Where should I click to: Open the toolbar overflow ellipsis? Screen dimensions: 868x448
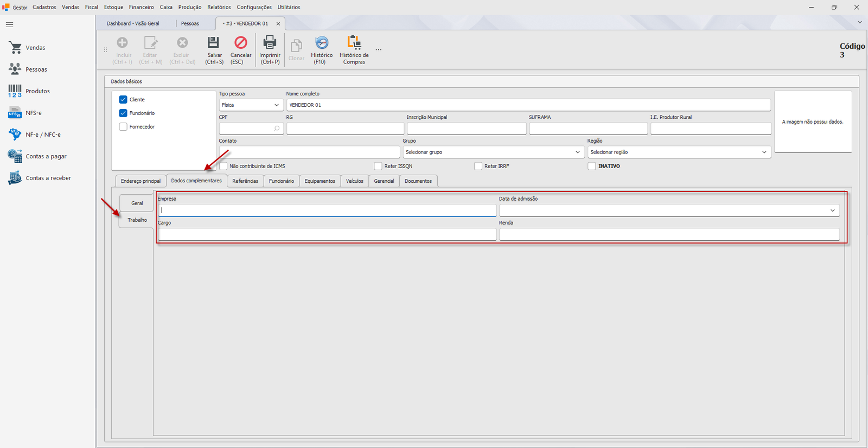(x=379, y=49)
